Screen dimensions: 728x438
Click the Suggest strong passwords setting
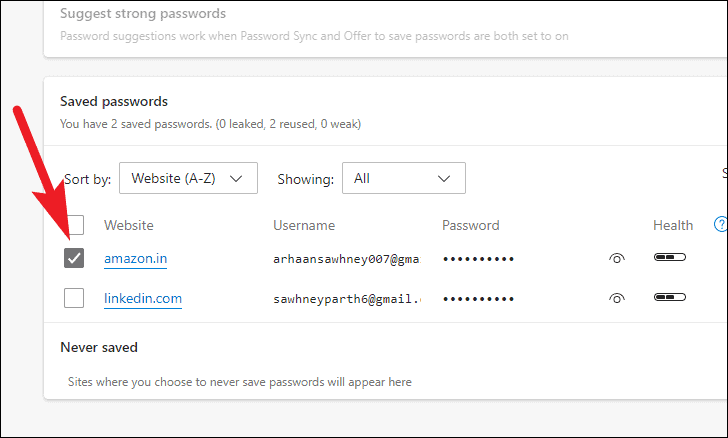coord(143,14)
